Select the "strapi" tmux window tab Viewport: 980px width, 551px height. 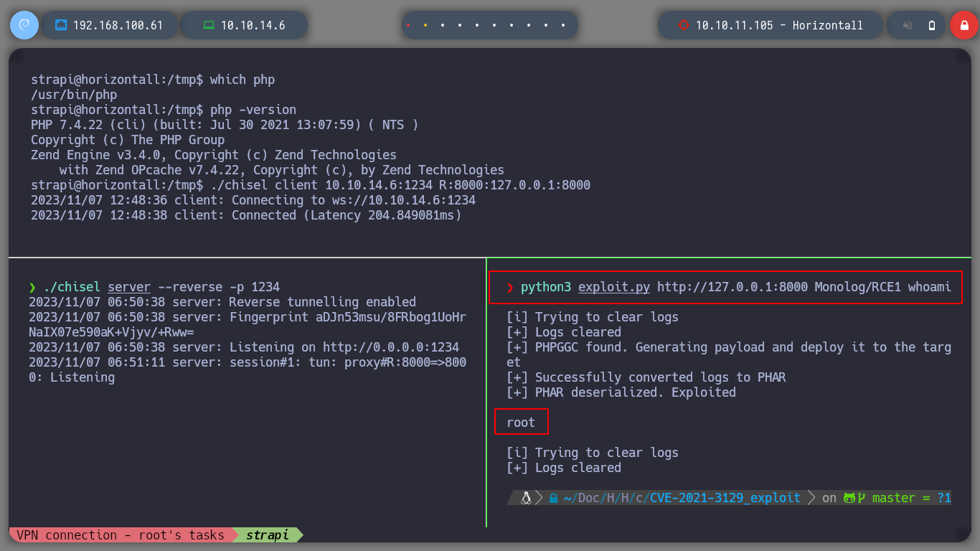tap(267, 534)
